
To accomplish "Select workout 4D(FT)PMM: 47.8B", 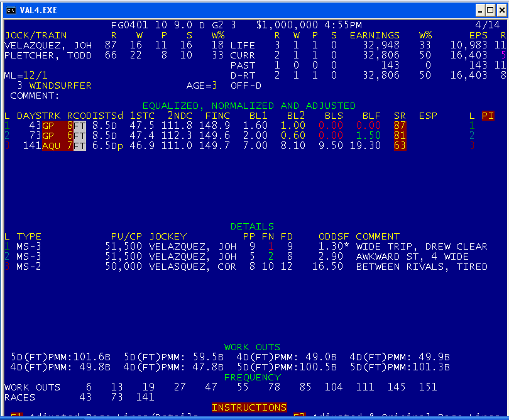I will click(x=173, y=367).
